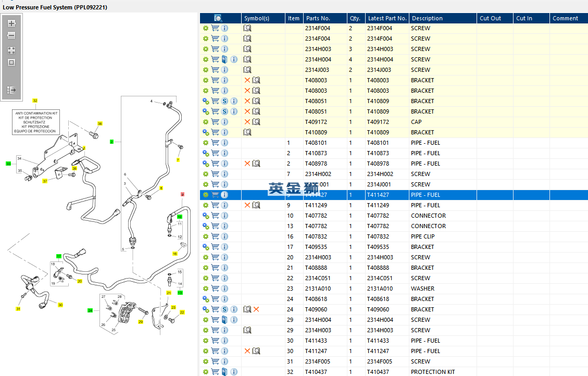
Task: Open the blue book icon on the T410437 row
Action: coord(224,372)
